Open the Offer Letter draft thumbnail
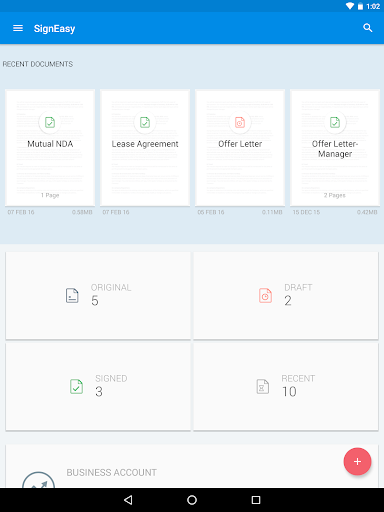 (240, 148)
